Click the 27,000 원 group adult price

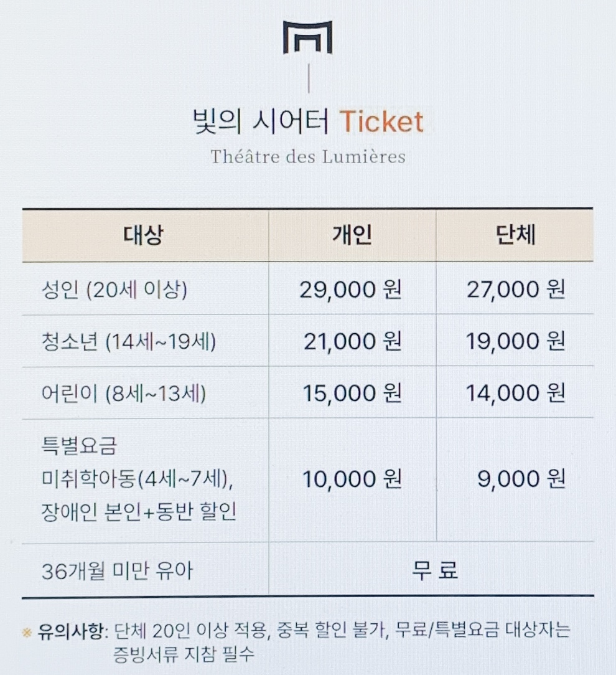click(x=516, y=290)
